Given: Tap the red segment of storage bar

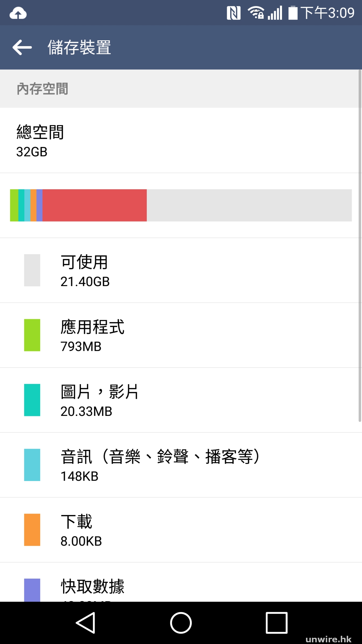Looking at the screenshot, I should point(94,205).
